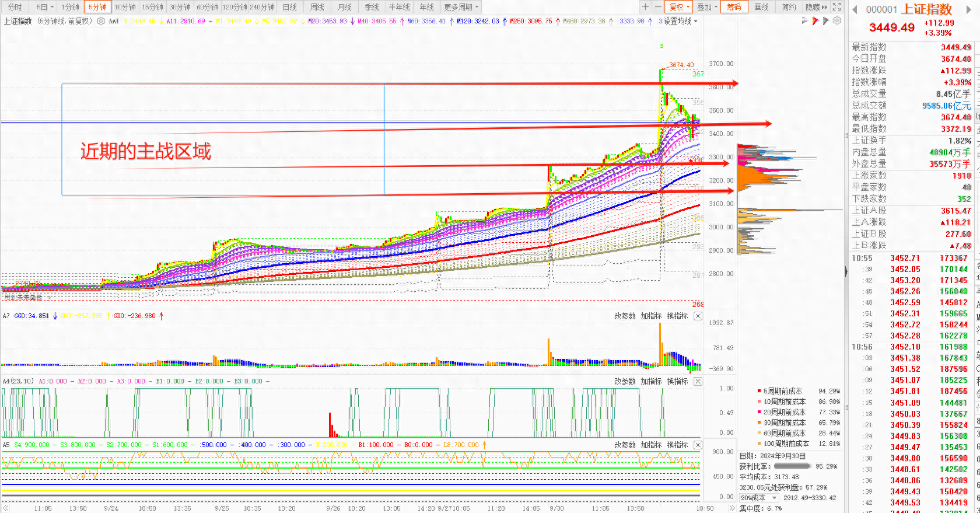Click 换指标 in the A4 indicator panel
Viewport: 980px width, 513px height.
677,381
